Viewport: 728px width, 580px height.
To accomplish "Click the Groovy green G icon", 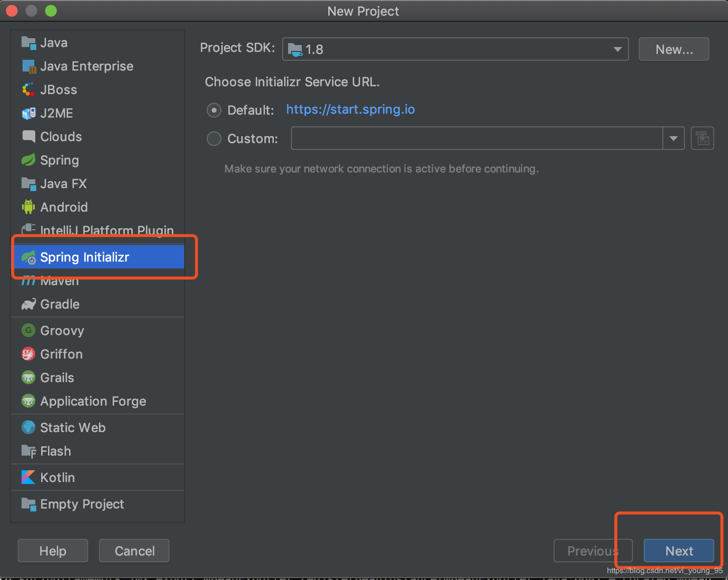I will coord(28,331).
